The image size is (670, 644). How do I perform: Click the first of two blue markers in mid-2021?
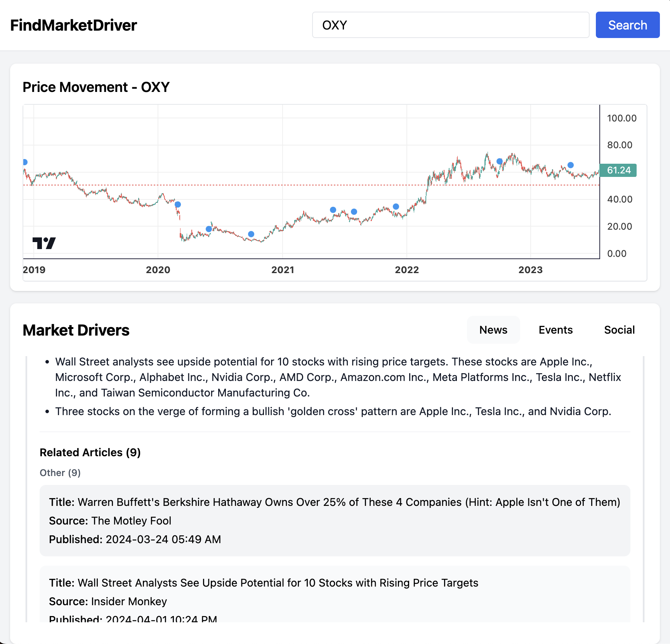333,210
